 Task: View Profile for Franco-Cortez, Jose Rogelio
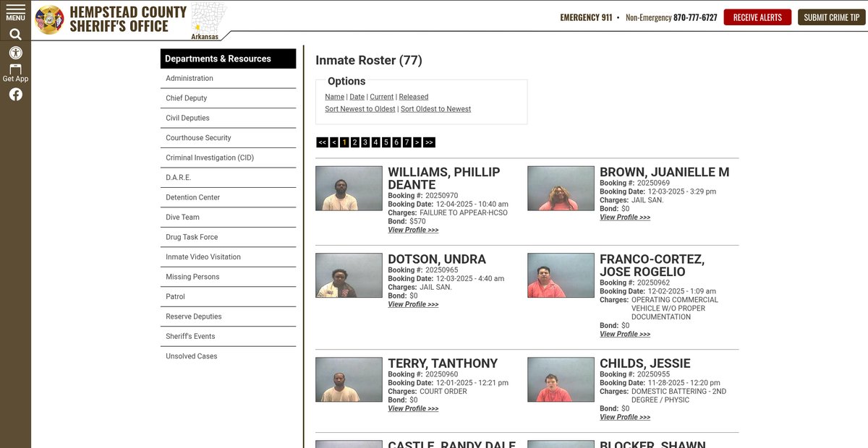[625, 334]
